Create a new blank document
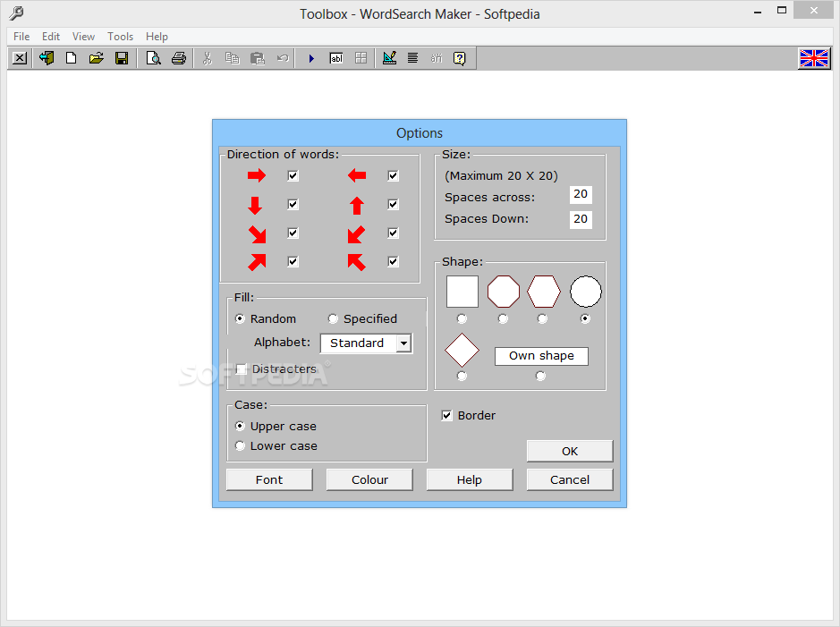 pyautogui.click(x=71, y=58)
